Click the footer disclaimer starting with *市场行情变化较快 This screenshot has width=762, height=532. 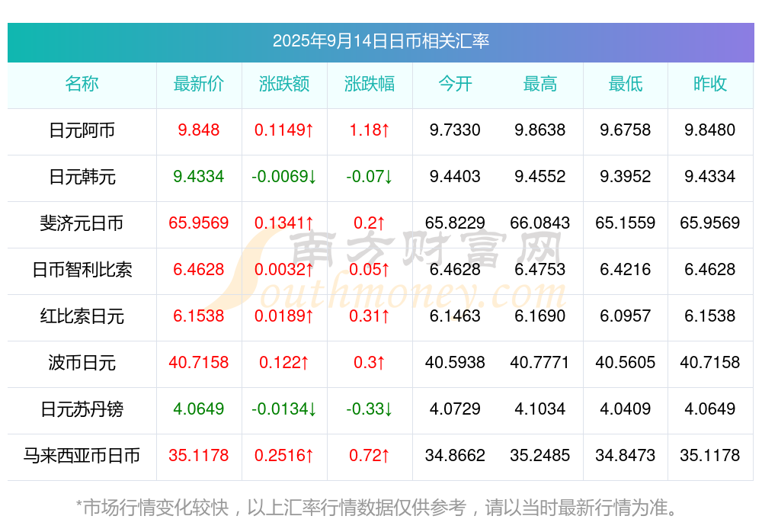[376, 508]
